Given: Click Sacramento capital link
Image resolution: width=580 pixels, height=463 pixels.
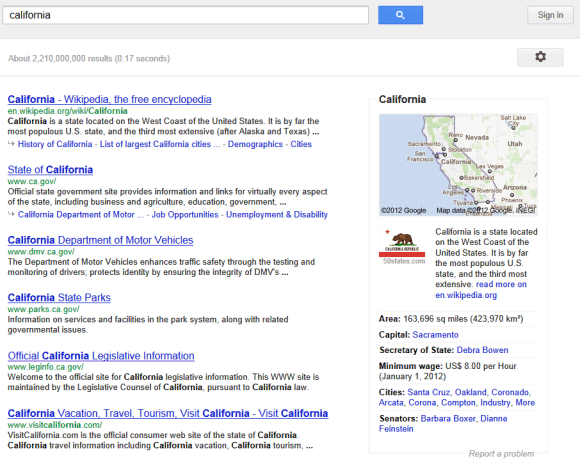Looking at the screenshot, I should pyautogui.click(x=435, y=335).
